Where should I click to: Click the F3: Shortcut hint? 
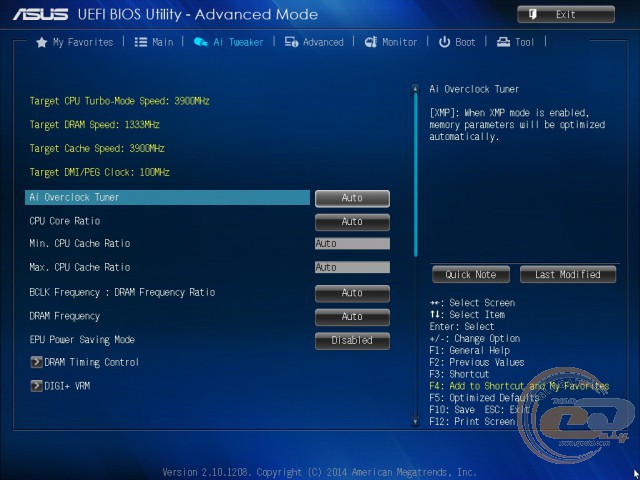459,374
